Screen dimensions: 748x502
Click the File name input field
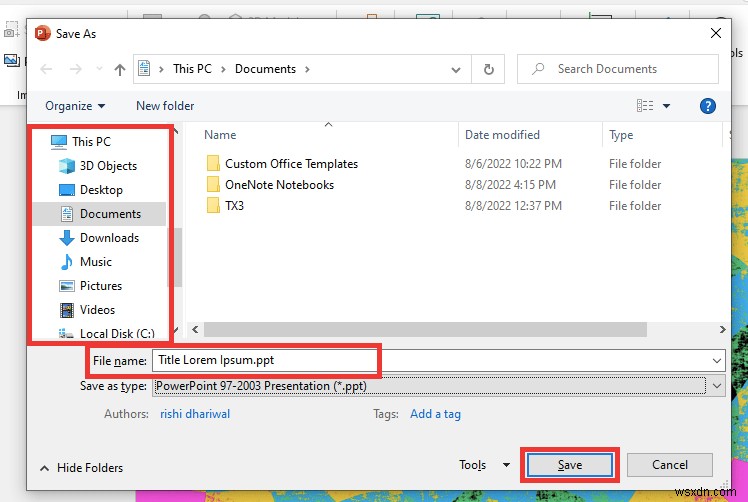point(433,360)
